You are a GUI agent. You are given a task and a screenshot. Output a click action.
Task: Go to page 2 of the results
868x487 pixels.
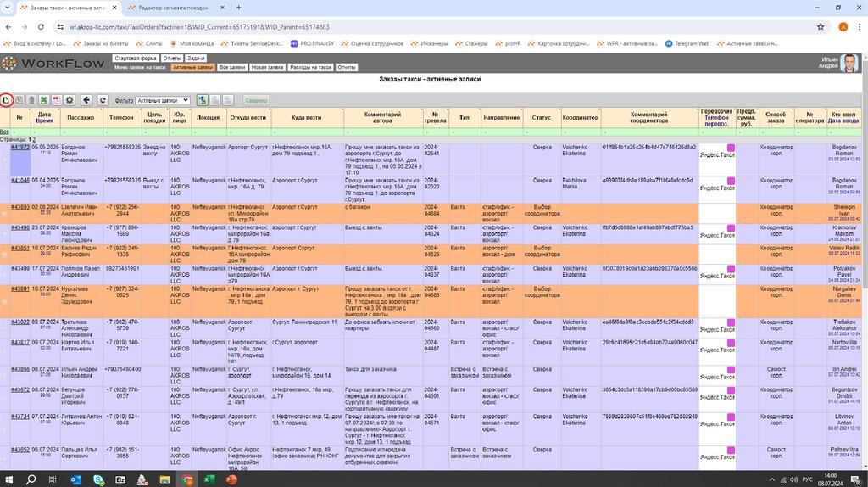pos(35,139)
